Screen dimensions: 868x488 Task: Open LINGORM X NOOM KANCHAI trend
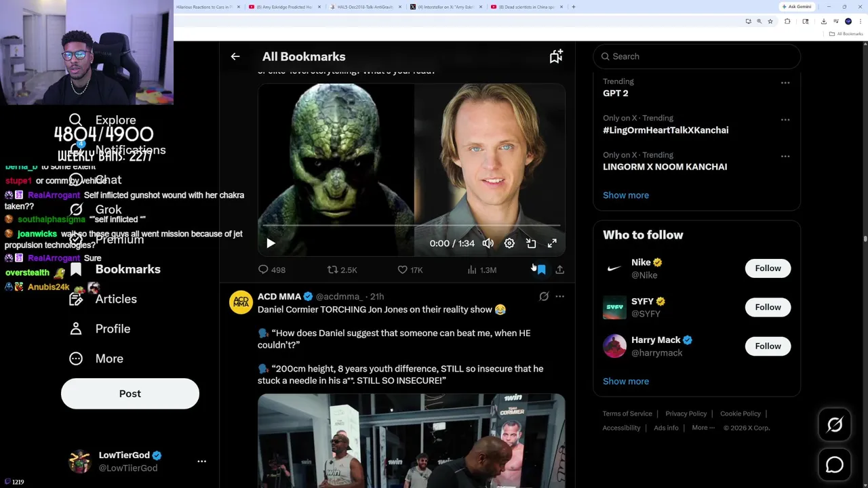665,167
